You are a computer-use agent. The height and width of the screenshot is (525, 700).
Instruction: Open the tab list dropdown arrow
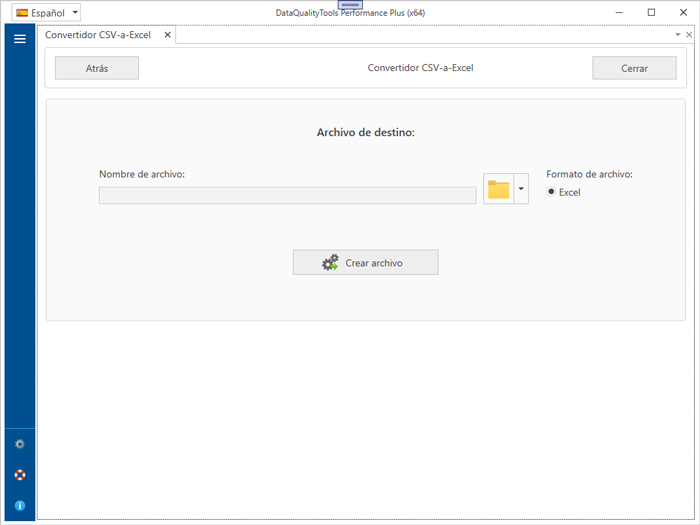pyautogui.click(x=678, y=35)
